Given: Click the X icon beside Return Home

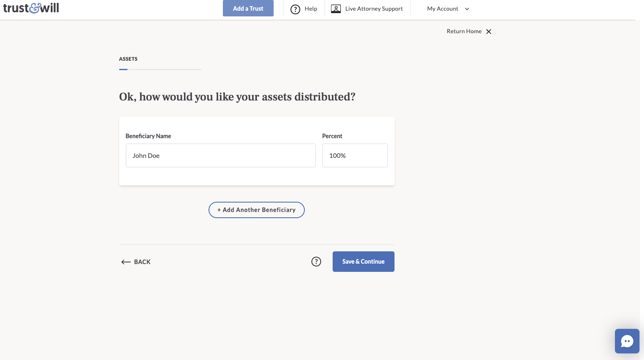Looking at the screenshot, I should 489,32.
